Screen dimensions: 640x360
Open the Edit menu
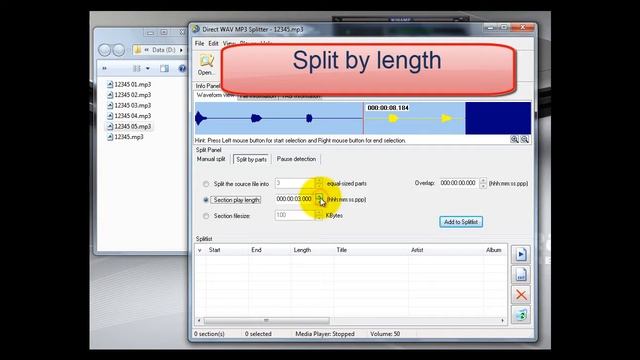click(x=213, y=43)
